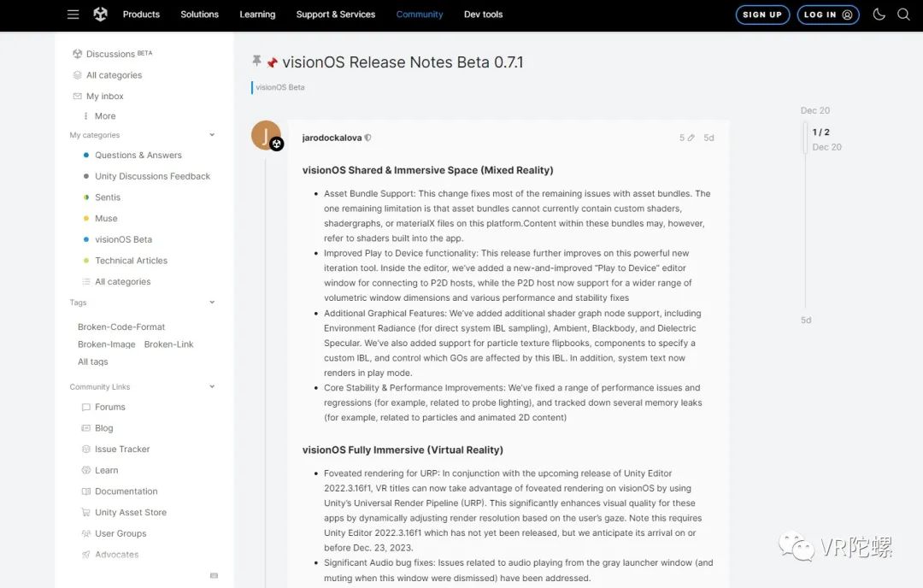The image size is (923, 588).
Task: Go to Discussions BETA home
Action: tap(113, 54)
